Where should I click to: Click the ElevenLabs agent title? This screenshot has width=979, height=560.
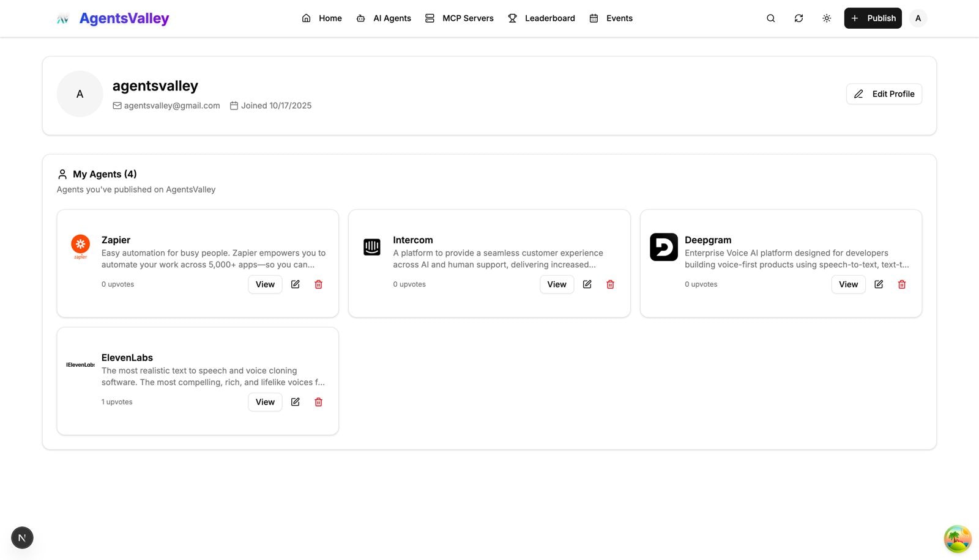pyautogui.click(x=127, y=358)
